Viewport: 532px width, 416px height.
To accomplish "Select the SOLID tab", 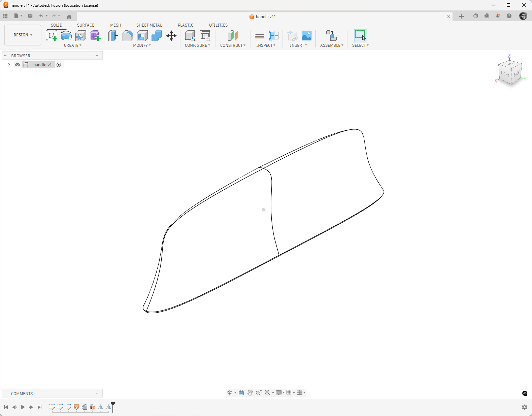I will pyautogui.click(x=57, y=25).
